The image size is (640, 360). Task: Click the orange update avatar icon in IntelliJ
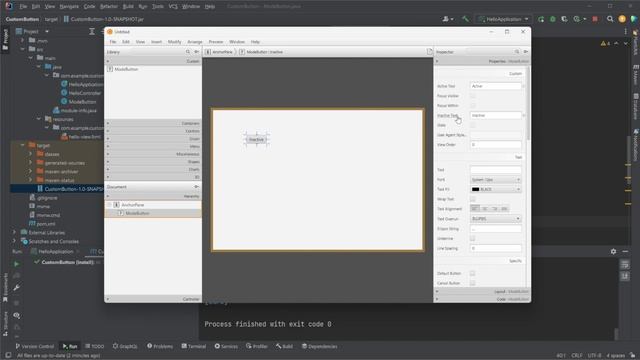coord(622,19)
